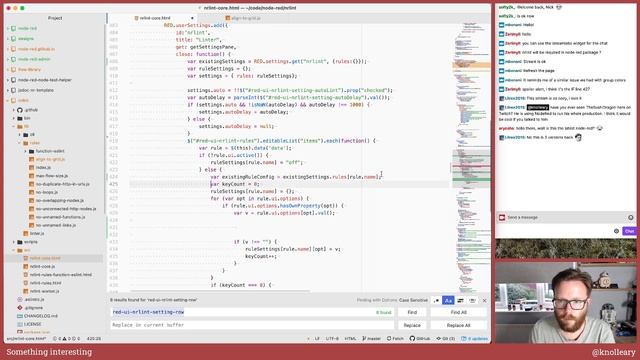Viewport: 640px width, 360px height.
Task: Open no-unconnected-http-nodes.js file
Action: click(66, 209)
